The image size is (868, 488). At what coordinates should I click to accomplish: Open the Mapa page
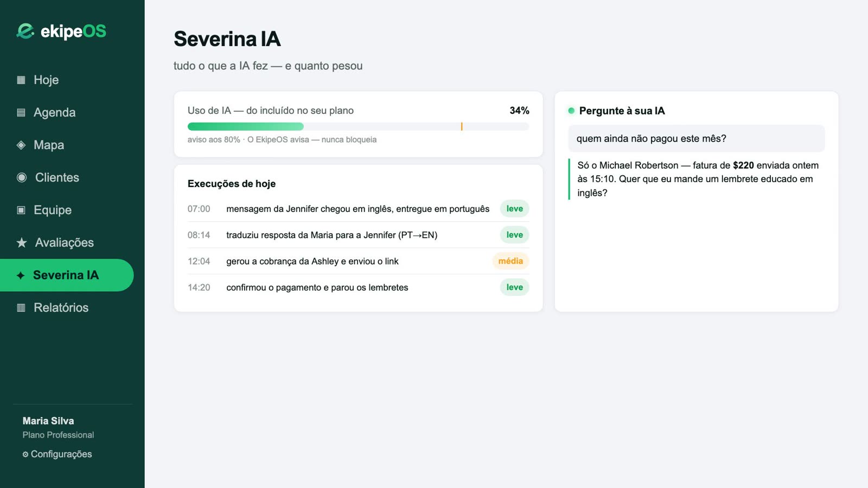[x=67, y=145]
